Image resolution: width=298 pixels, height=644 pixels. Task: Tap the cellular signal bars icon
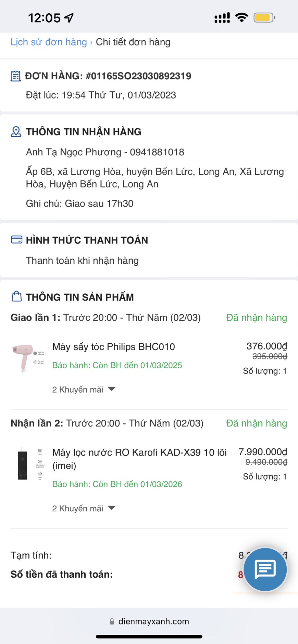tap(222, 18)
